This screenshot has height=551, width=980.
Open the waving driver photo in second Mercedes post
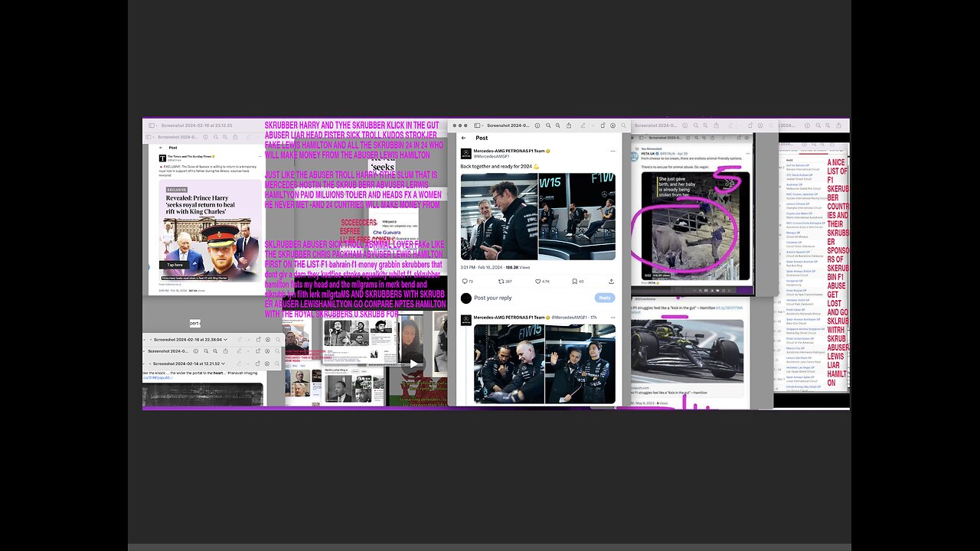coord(580,364)
